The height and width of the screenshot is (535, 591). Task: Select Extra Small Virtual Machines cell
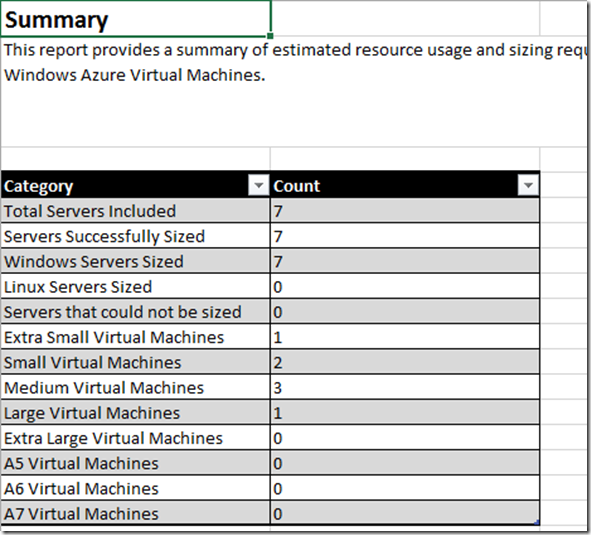(135, 337)
